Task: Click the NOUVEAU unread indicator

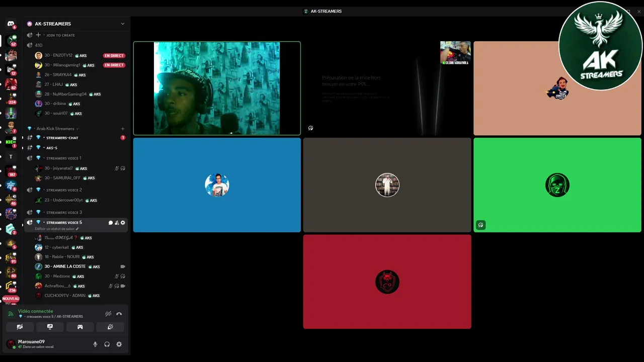Action: (x=11, y=299)
